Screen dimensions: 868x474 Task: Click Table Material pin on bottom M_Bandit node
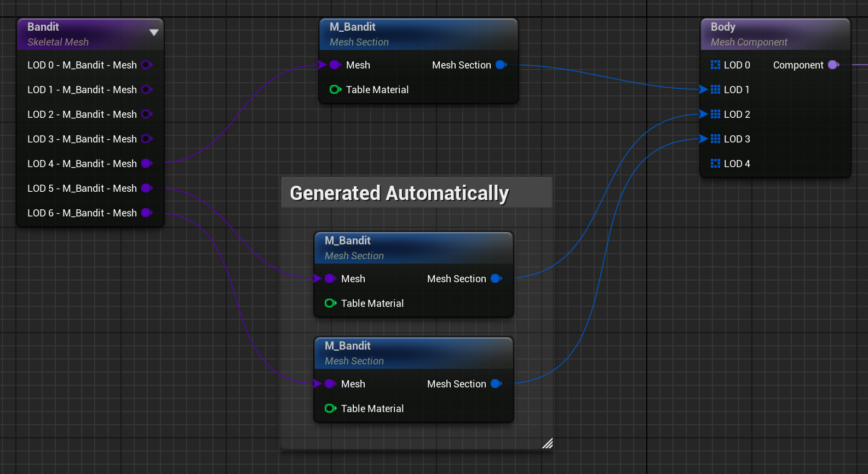coord(330,408)
